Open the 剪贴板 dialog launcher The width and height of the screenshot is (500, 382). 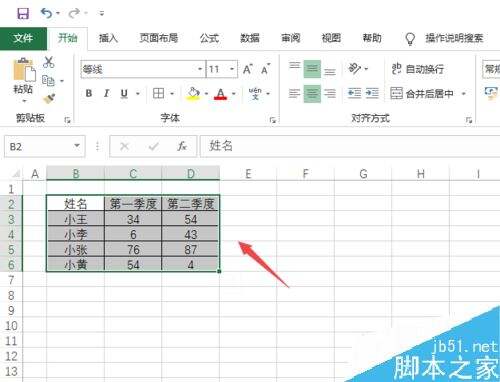[x=67, y=120]
